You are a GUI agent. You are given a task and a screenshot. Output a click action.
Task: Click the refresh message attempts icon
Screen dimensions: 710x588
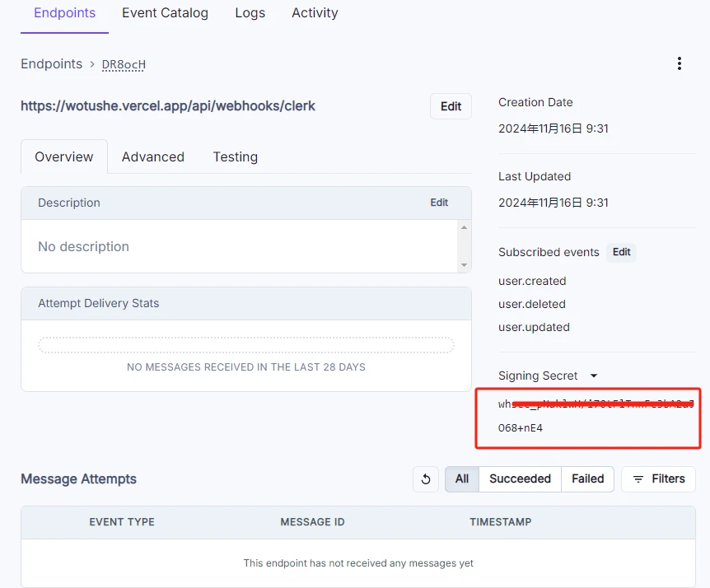426,479
